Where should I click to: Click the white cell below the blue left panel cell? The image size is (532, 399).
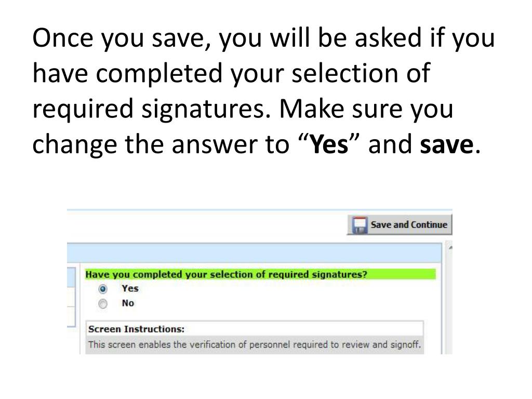(71, 297)
